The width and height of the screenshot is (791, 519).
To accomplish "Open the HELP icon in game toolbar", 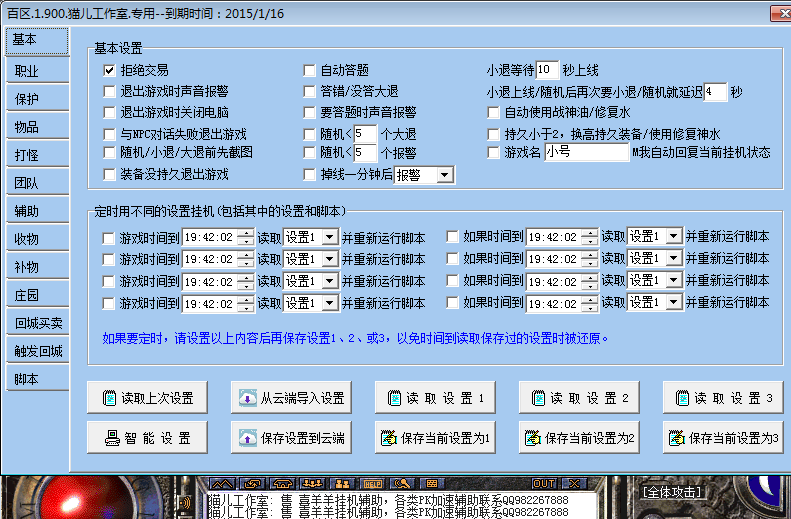I will [x=372, y=484].
